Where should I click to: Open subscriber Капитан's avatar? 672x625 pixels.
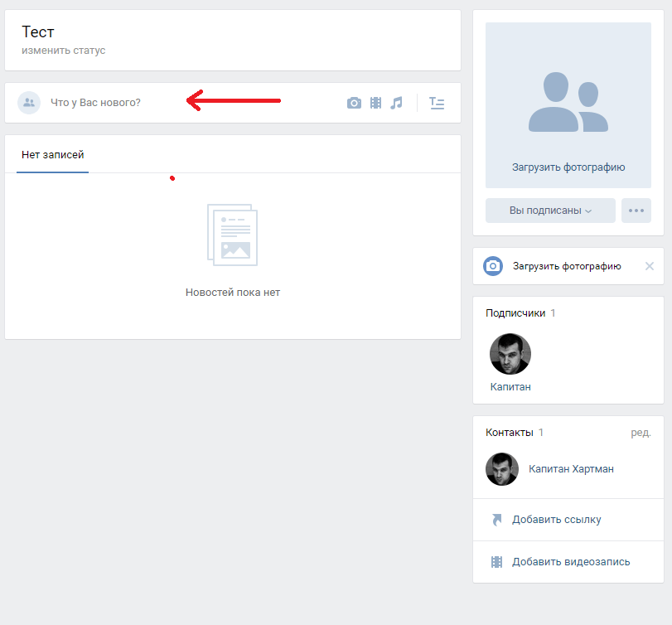pyautogui.click(x=510, y=354)
